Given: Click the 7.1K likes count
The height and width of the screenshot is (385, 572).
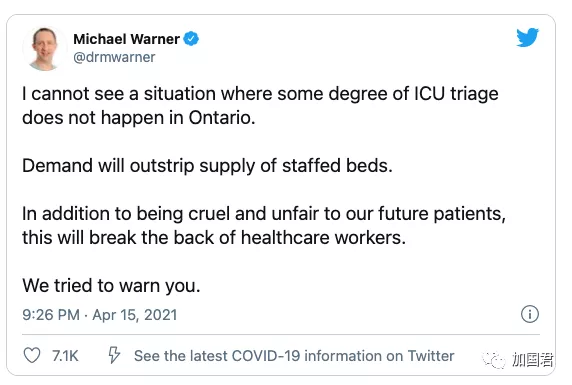Looking at the screenshot, I should 65,356.
